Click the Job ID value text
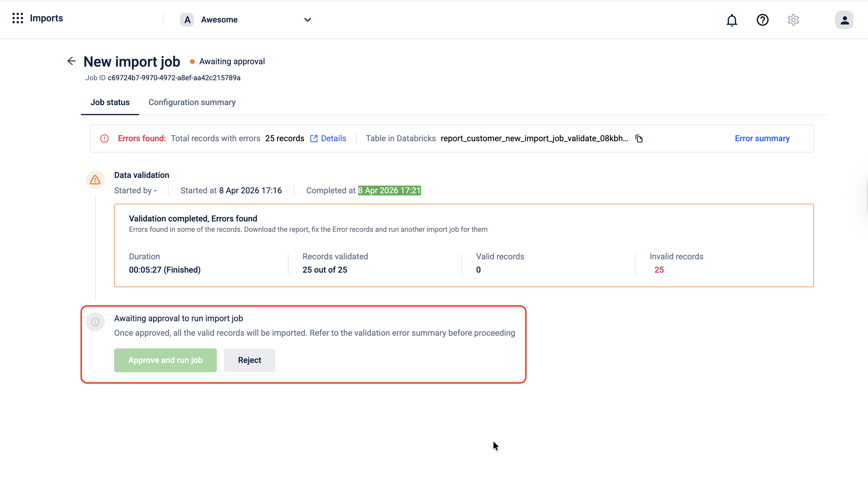This screenshot has width=868, height=495. (x=174, y=78)
